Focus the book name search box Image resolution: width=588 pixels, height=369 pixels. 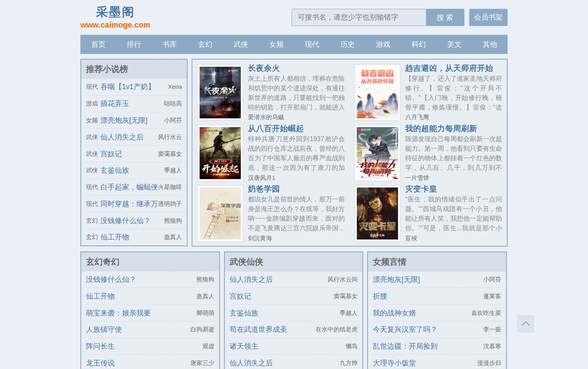click(359, 17)
